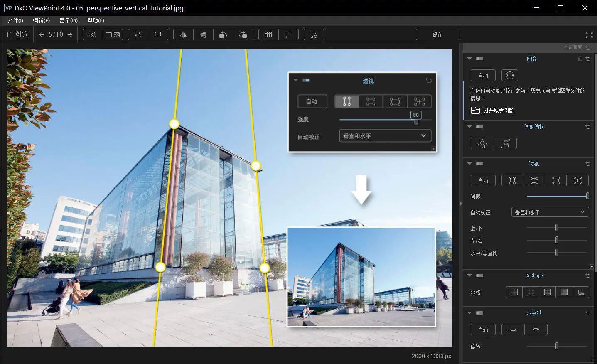Toggle the 透视 panel enable switch

[x=479, y=164]
